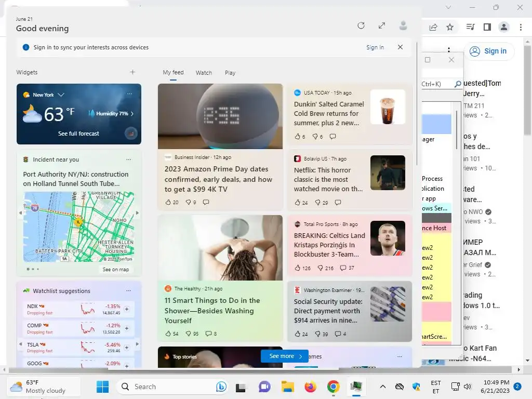Switch to My feed tab
Screen dimensions: 532x399
tap(173, 72)
